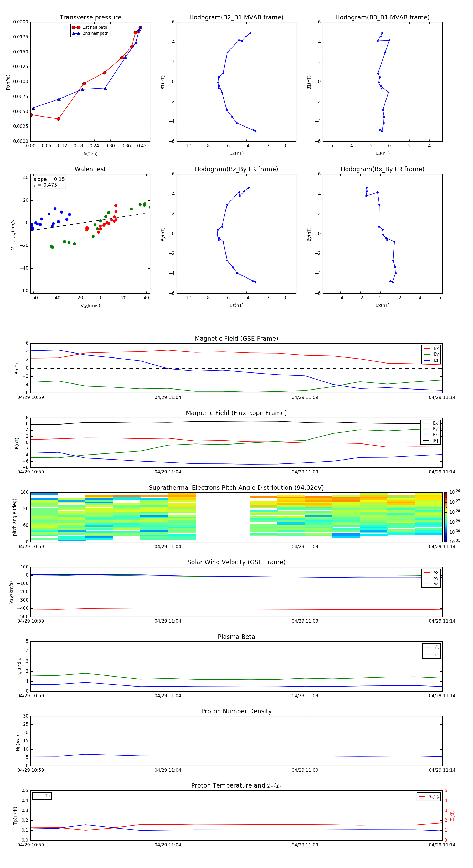Viewport: 473px width, 868px height.
Task: Click the 'Bx(nT)' x-axis label
Action: [382, 305]
